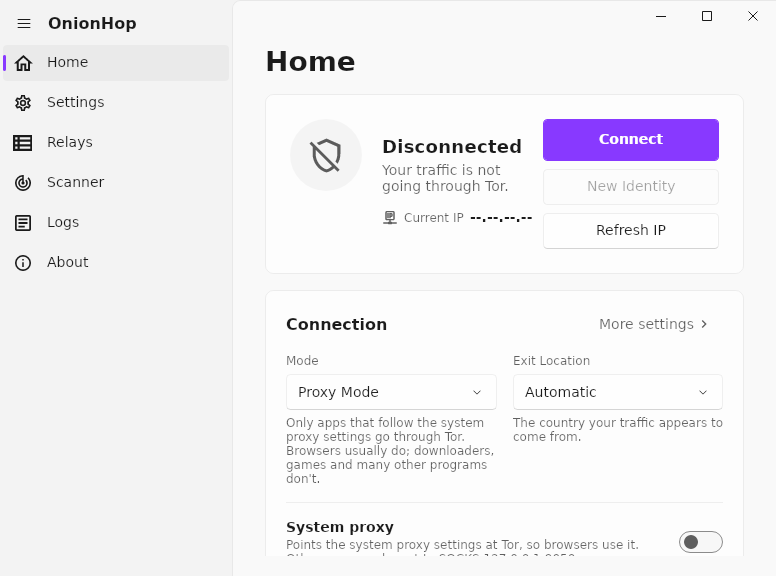Close the OnionHop window
The image size is (776, 576).
point(753,16)
